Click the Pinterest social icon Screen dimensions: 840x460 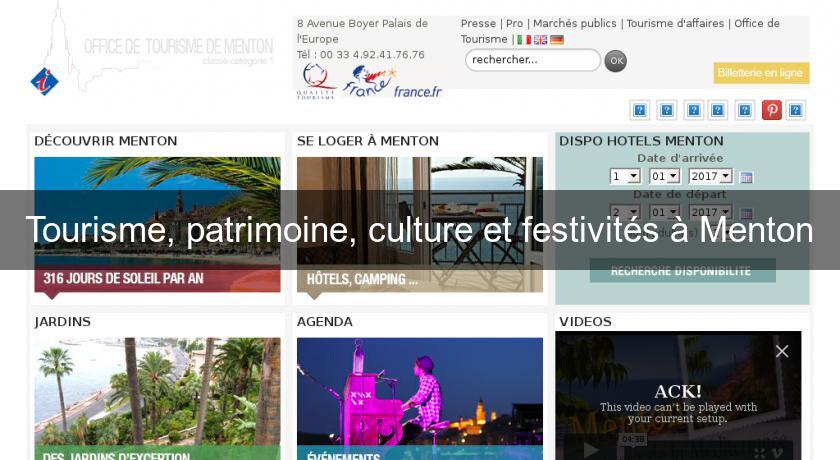coord(771,110)
